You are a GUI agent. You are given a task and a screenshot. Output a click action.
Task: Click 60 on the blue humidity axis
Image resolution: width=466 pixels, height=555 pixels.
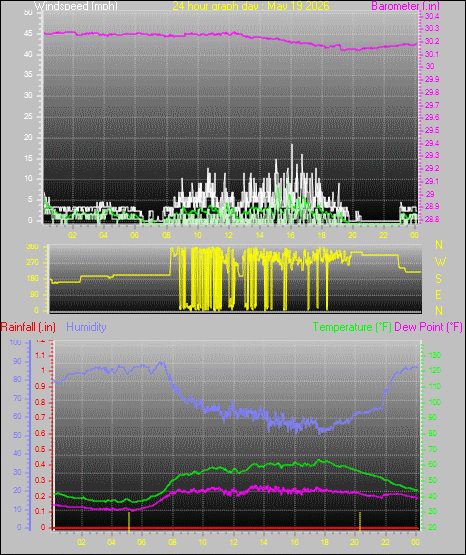(17, 416)
